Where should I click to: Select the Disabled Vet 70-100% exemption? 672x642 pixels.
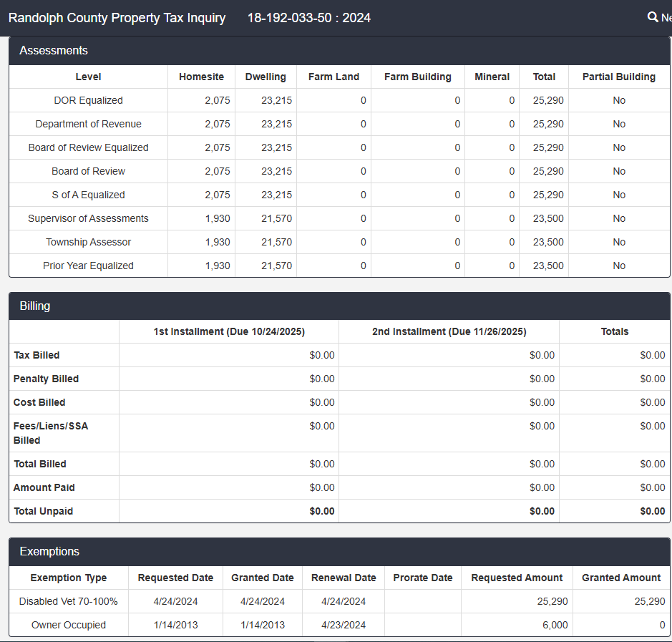[x=68, y=601]
